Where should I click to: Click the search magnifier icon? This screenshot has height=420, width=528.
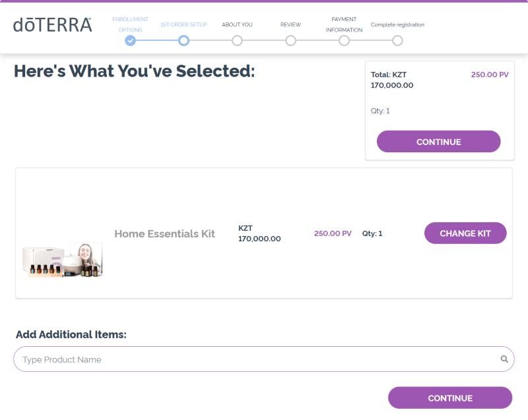coord(504,359)
